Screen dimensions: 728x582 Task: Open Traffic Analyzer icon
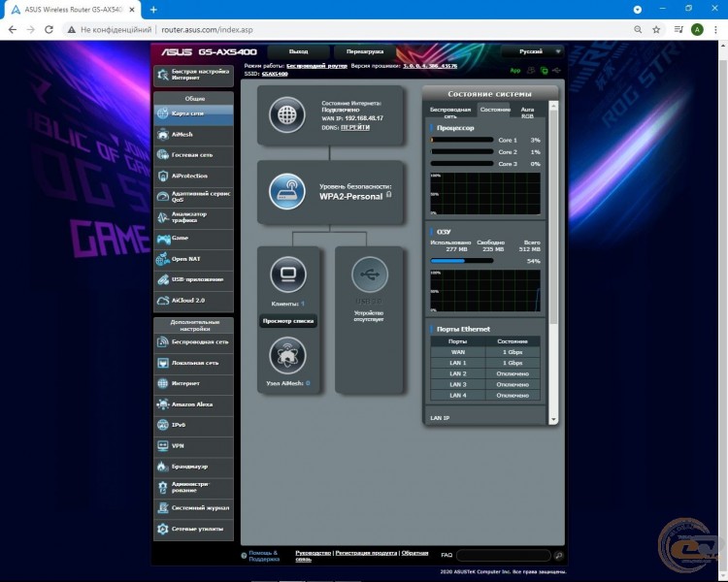pyautogui.click(x=162, y=216)
